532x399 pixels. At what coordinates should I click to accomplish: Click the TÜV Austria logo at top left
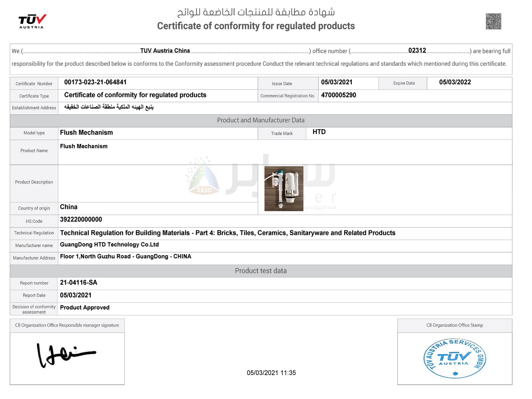pos(32,22)
